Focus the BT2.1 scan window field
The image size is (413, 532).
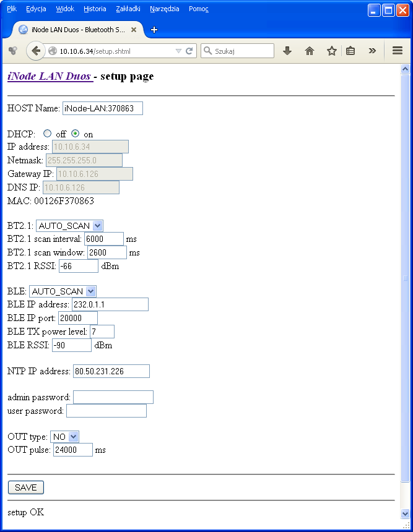(x=107, y=252)
